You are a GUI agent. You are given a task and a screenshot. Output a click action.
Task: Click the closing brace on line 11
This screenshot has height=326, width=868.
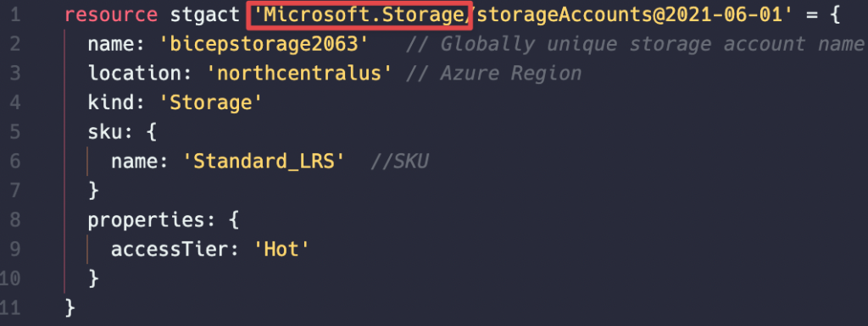(70, 307)
